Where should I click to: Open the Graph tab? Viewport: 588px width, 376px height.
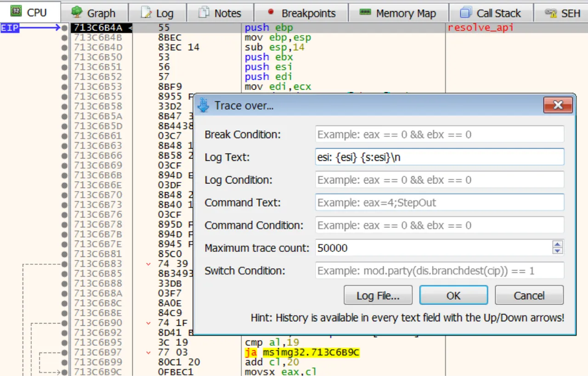pyautogui.click(x=94, y=13)
